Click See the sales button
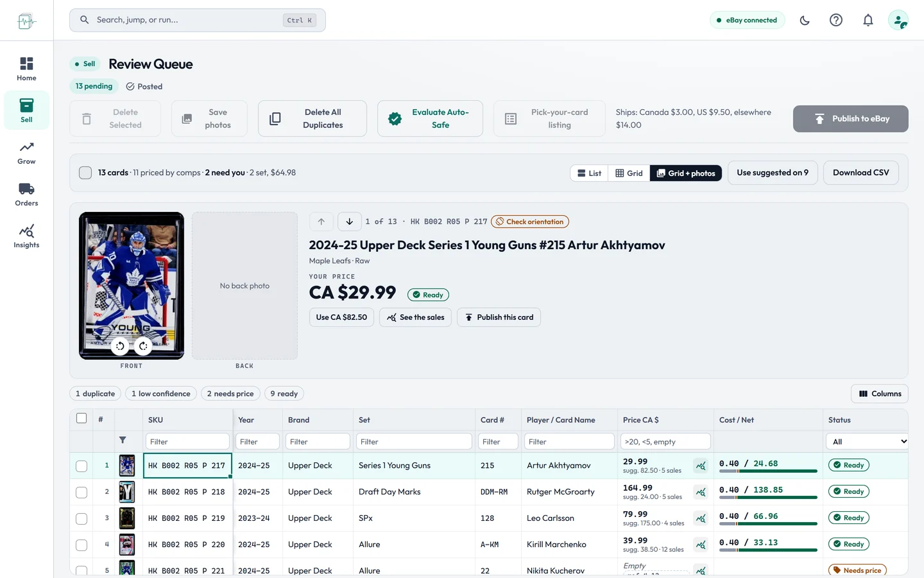924x578 pixels. tap(415, 317)
